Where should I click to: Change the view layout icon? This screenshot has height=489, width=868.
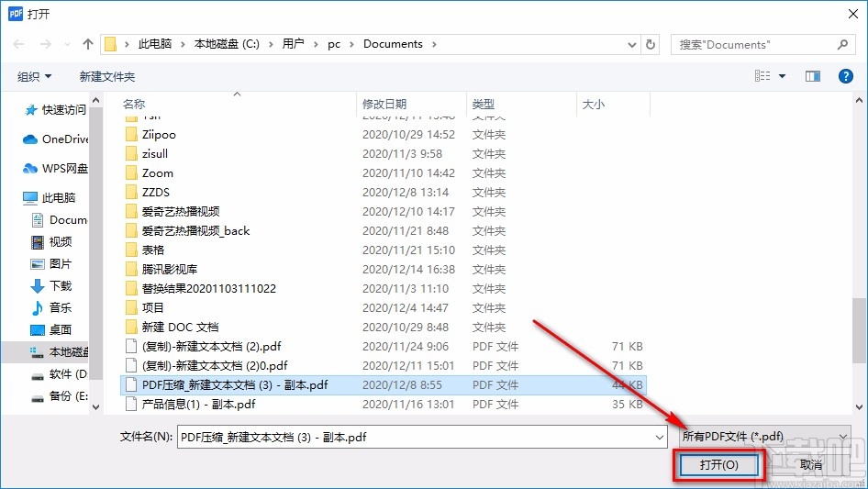(x=762, y=76)
